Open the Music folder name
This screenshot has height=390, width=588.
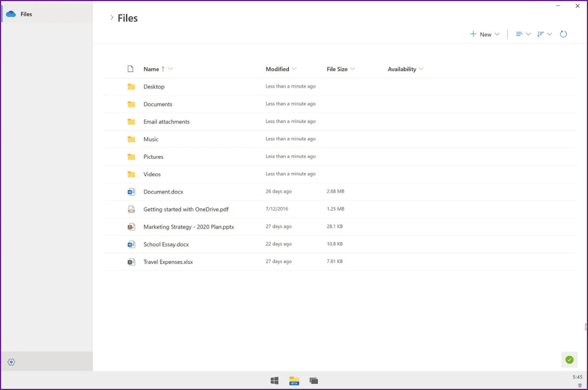coord(151,139)
